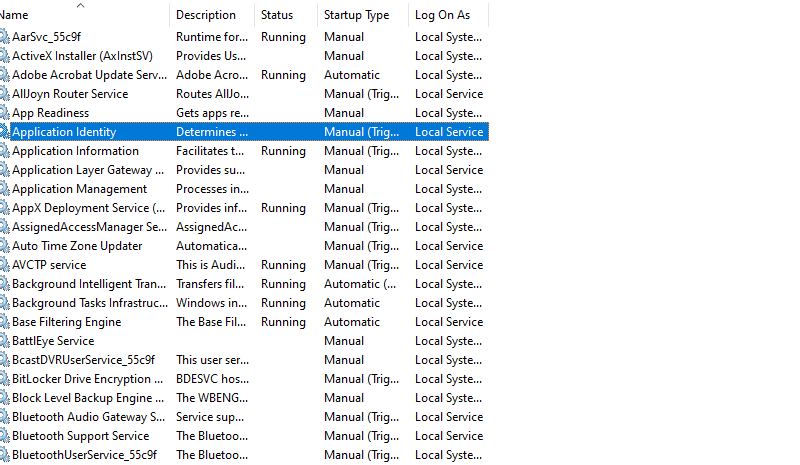
Task: Select the Application Information service name
Action: coord(76,151)
